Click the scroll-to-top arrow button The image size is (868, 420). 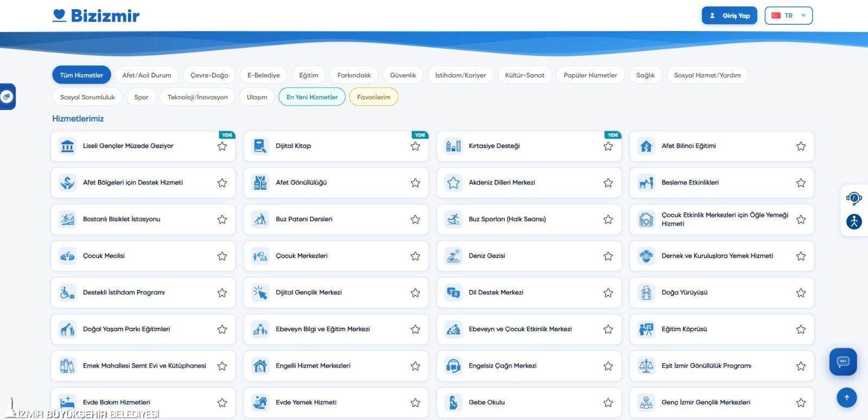click(846, 397)
